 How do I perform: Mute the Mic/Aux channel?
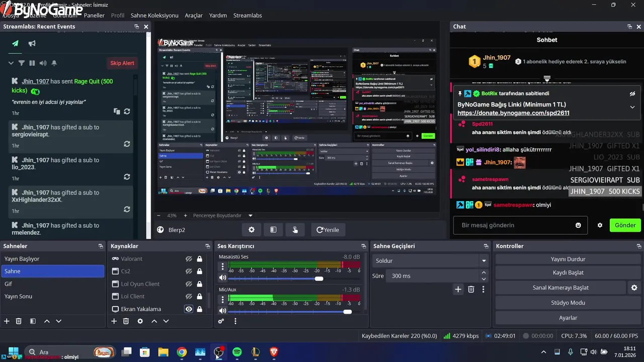tap(222, 311)
